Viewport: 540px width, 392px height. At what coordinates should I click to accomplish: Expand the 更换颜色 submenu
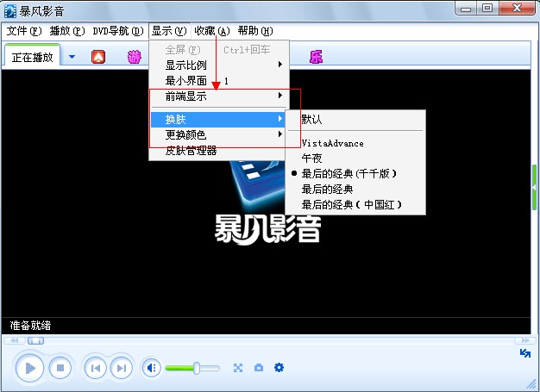point(219,134)
